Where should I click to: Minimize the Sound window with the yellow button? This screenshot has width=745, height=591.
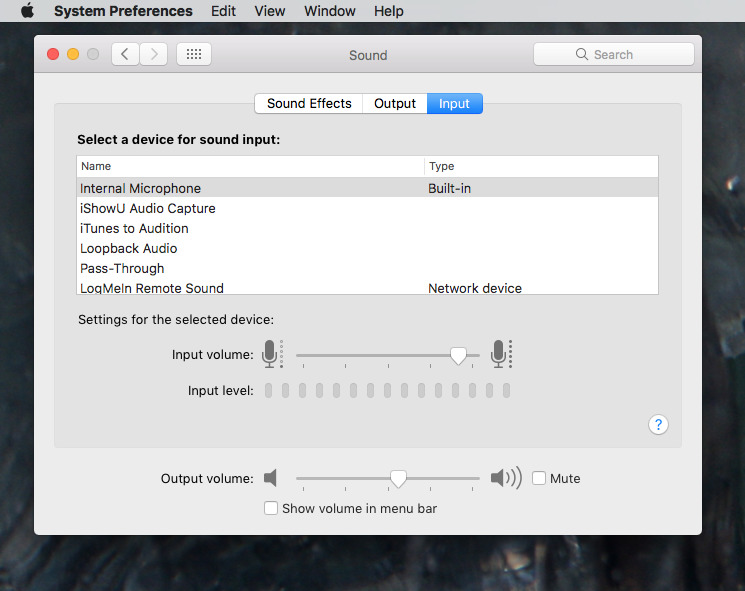click(73, 54)
